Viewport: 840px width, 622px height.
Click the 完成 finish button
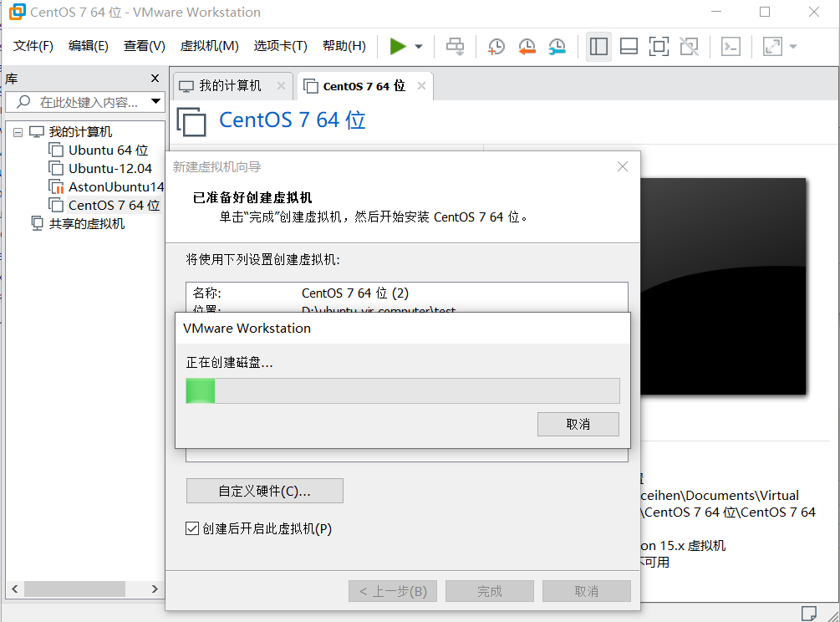click(x=490, y=591)
